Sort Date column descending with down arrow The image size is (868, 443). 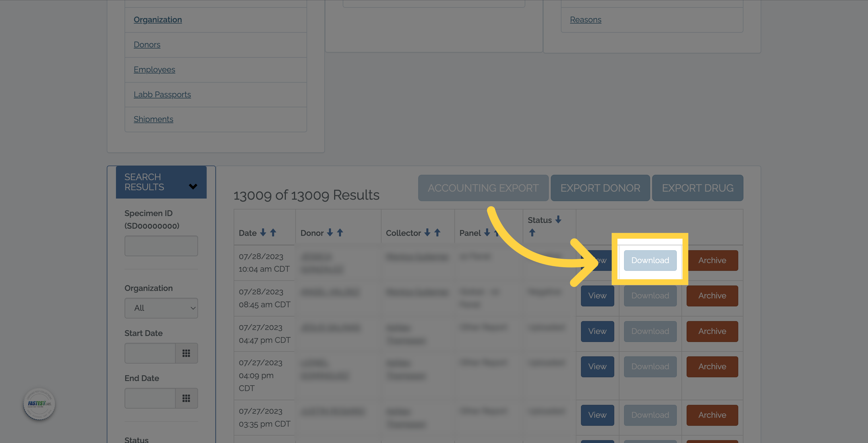pos(263,232)
